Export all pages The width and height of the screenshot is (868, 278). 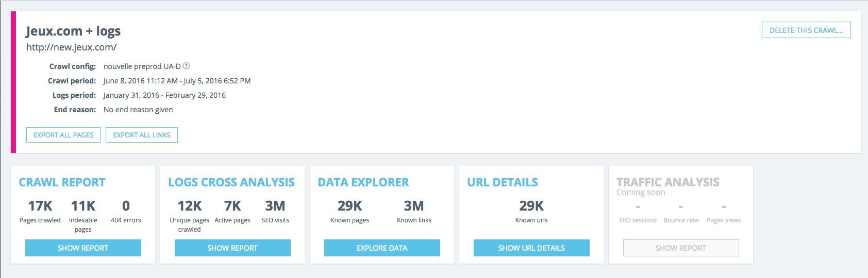coord(63,135)
